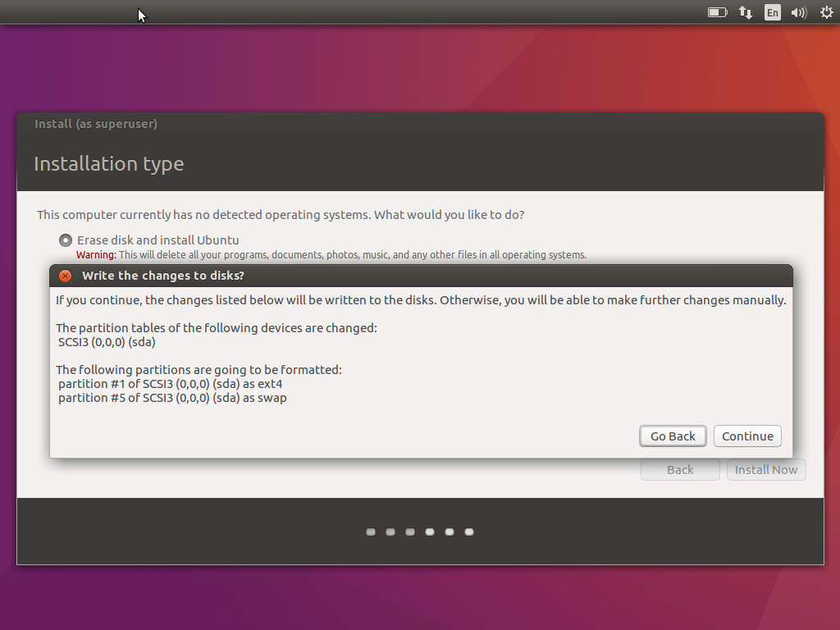The image size is (840, 630).
Task: Click the Back button in installer
Action: tap(680, 470)
